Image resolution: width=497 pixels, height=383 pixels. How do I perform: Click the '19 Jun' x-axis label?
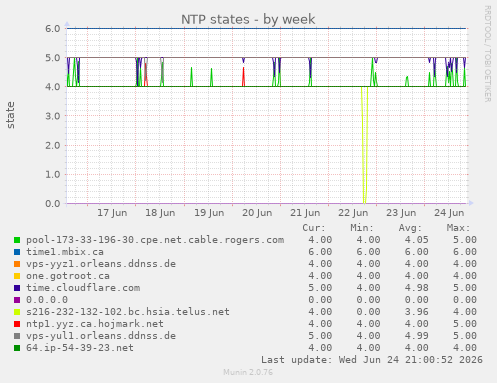[x=209, y=213]
